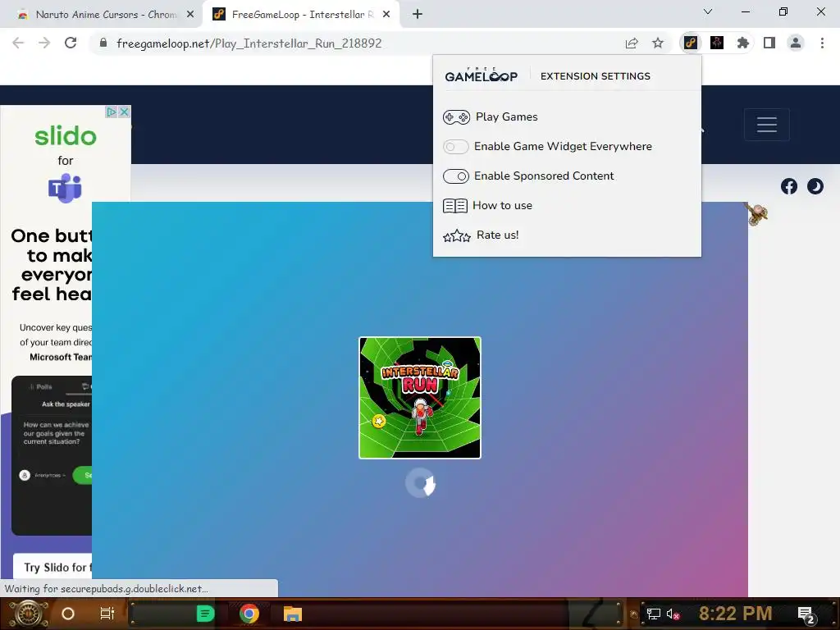Click the network tray icon
Viewport: 840px width, 630px height.
click(x=653, y=614)
